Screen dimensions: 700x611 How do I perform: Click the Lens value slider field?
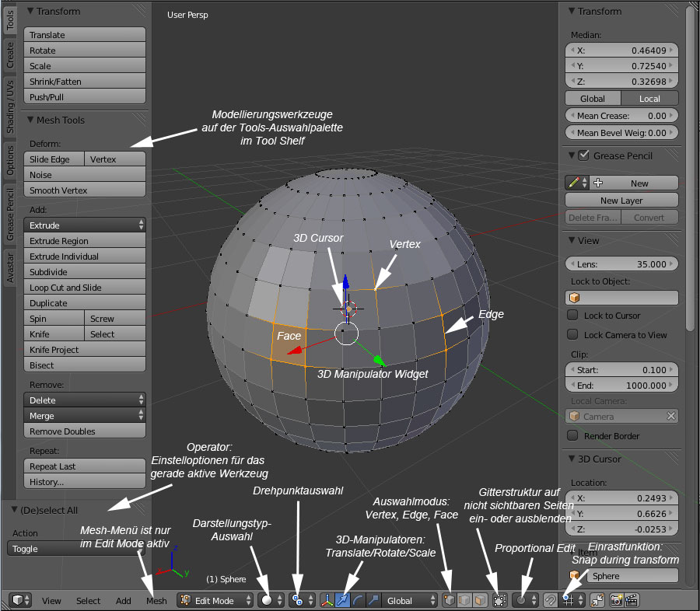(621, 264)
